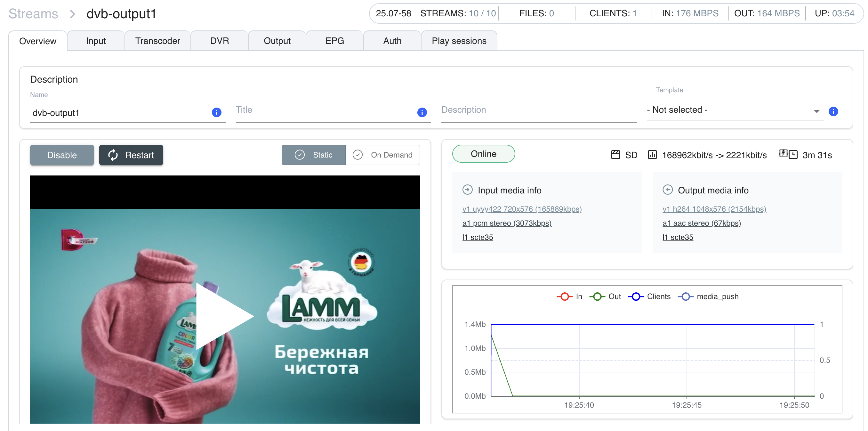
Task: Click the version 25.07-58 label
Action: point(393,13)
